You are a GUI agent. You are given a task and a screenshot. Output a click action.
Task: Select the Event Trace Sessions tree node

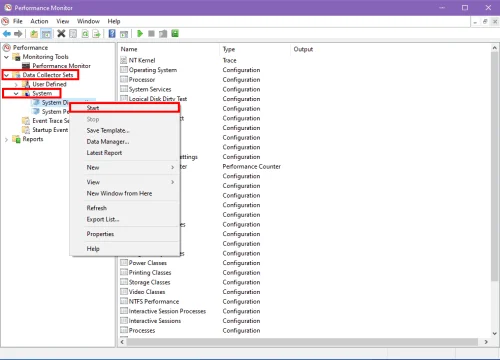click(50, 121)
